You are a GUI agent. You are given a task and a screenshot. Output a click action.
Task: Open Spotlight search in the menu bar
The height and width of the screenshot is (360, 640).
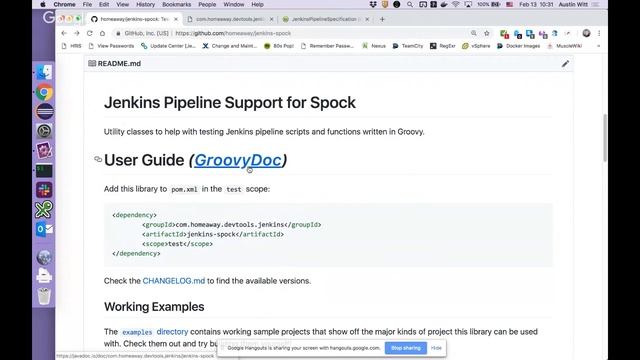(410, 4)
